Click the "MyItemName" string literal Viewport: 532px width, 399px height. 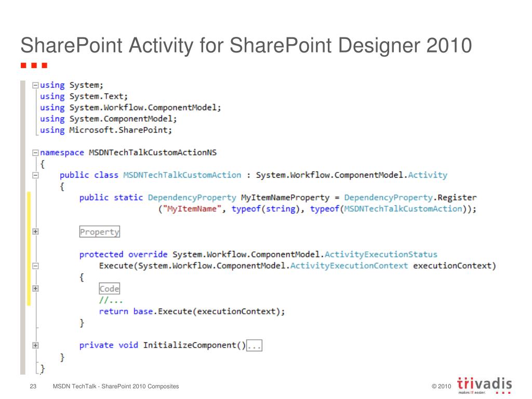tap(192, 209)
